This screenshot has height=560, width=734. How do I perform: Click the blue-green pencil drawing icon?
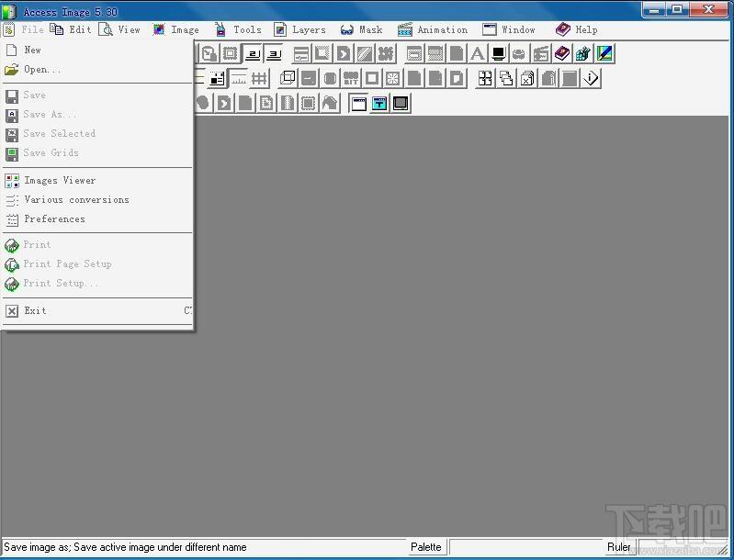(604, 54)
